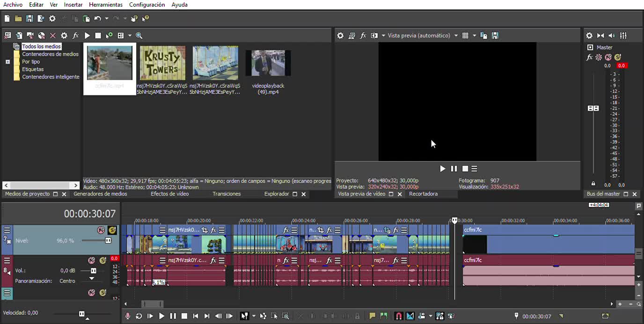Open the undo history dropdown arrow

click(x=107, y=19)
